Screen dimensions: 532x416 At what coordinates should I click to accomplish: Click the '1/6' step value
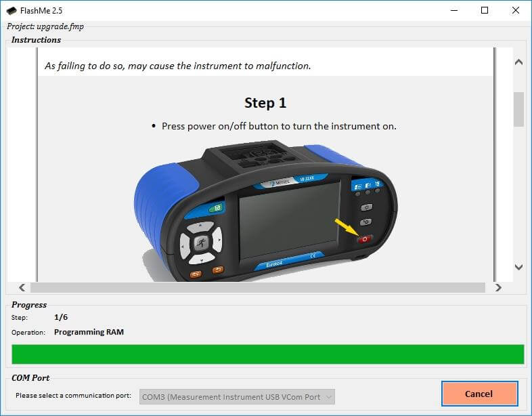pos(61,317)
